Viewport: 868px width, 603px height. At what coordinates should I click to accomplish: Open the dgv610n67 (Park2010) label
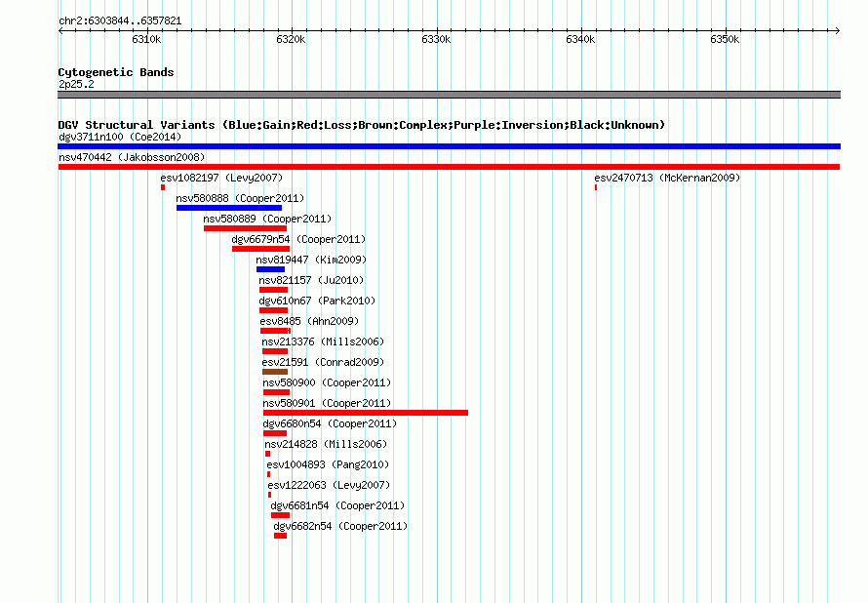point(317,301)
